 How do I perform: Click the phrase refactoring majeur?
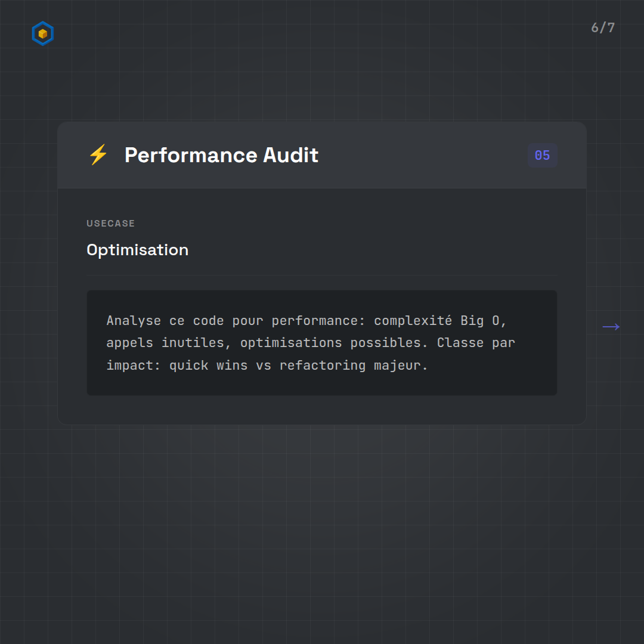click(354, 365)
